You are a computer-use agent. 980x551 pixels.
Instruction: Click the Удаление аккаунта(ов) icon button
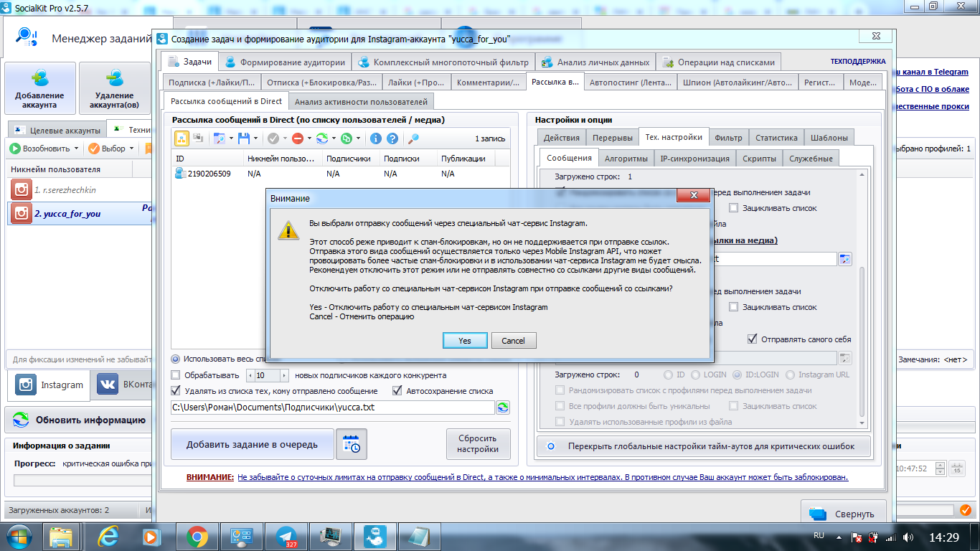tap(114, 88)
